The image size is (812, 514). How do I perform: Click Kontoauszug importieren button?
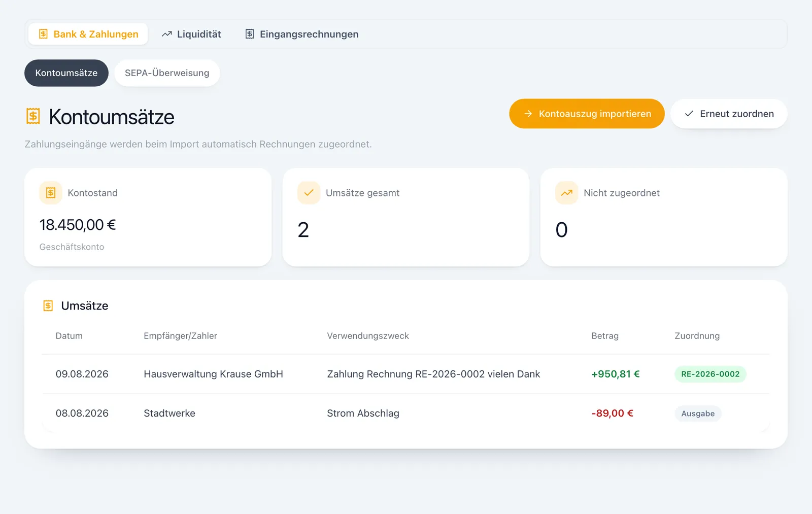[x=587, y=114]
